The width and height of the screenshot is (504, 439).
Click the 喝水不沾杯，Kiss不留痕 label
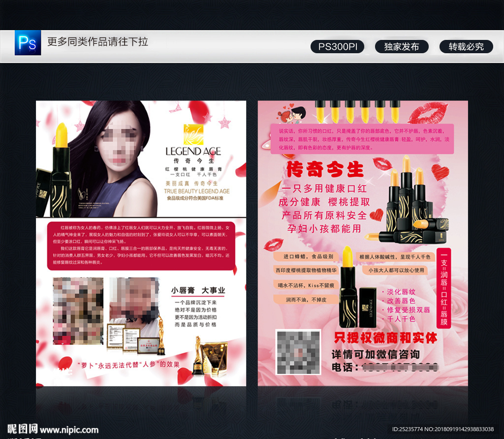point(306,285)
